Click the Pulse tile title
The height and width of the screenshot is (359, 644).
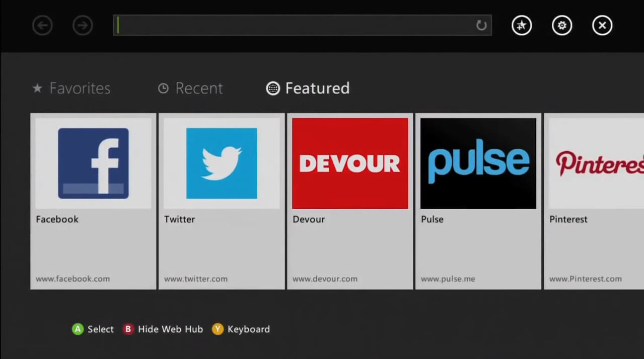[x=432, y=219]
